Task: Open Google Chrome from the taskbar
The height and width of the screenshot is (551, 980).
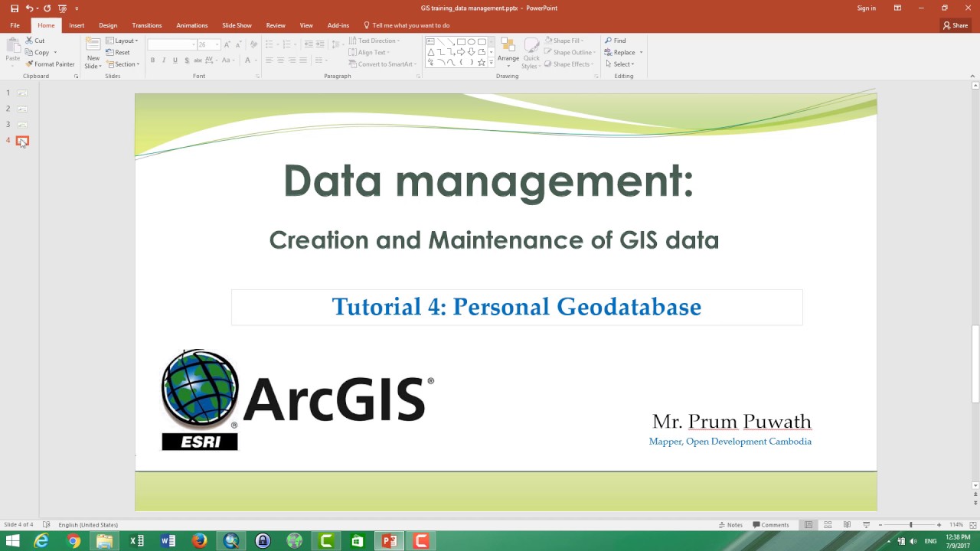Action: coord(73,541)
